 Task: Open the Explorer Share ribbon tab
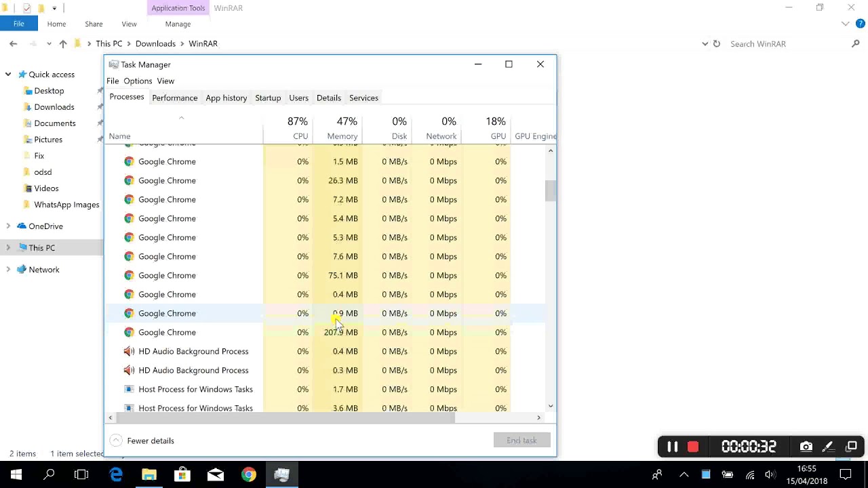click(94, 24)
